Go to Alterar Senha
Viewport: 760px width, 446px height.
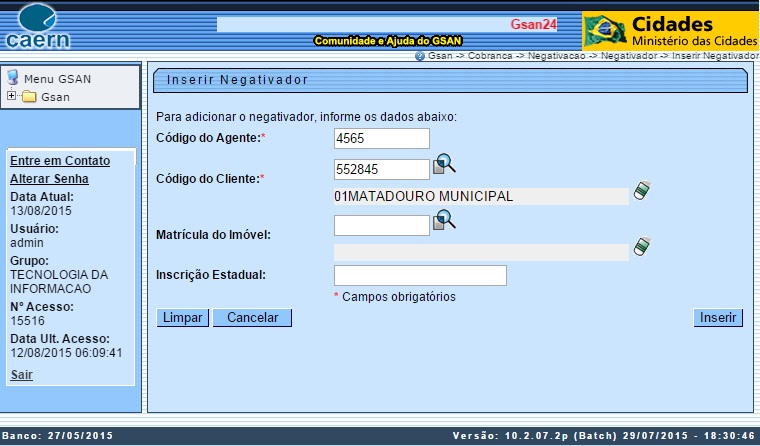point(49,179)
